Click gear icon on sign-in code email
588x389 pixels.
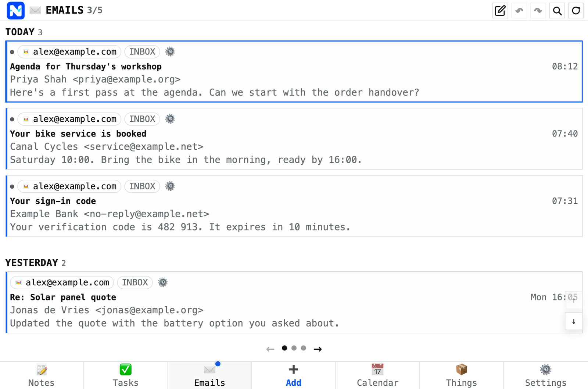tap(170, 186)
